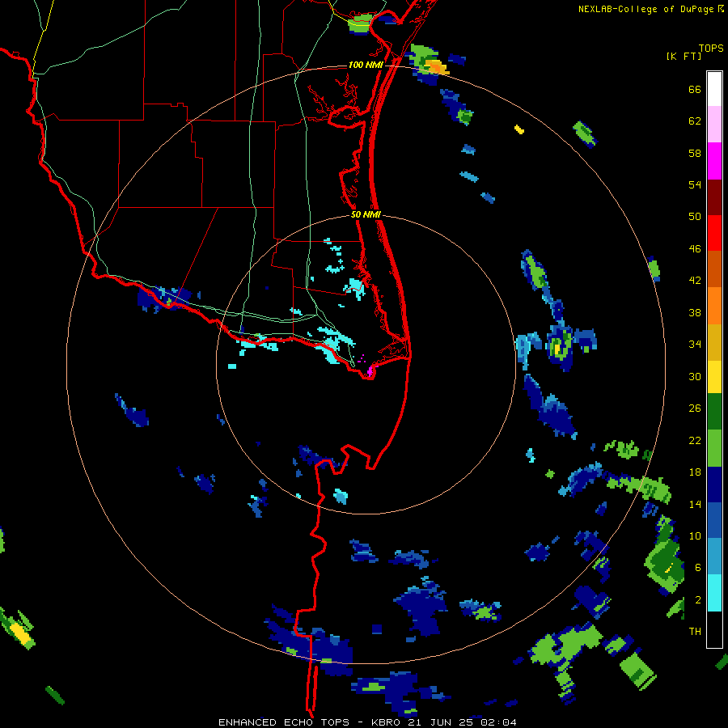Click the "38" legend value
The width and height of the screenshot is (728, 728).
695,312
